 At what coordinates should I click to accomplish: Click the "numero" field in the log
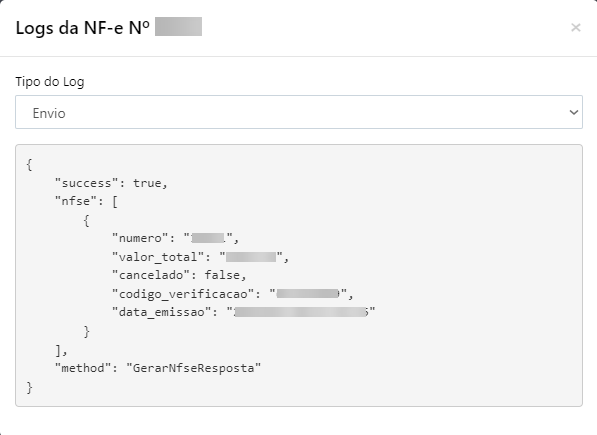[x=140, y=238]
